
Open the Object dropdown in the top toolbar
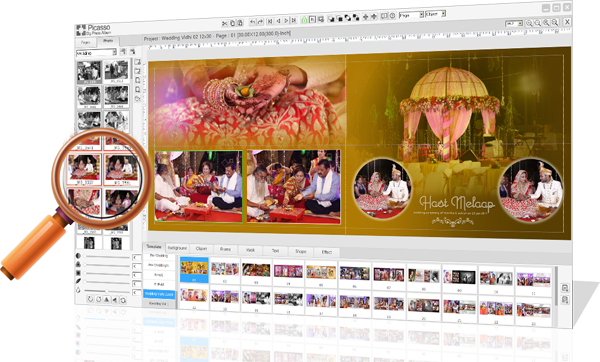tap(435, 14)
